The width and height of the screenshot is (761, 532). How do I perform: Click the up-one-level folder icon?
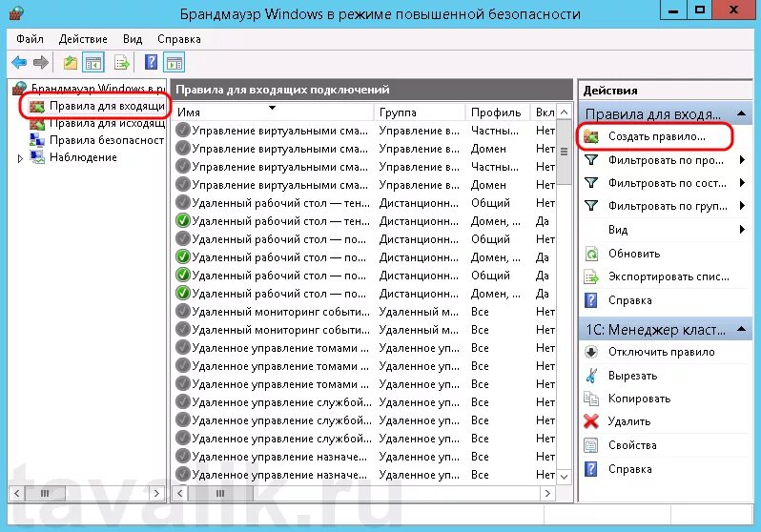point(71,63)
